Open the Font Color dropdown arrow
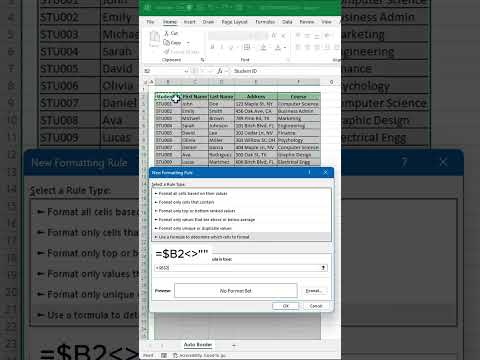 tap(285, 48)
